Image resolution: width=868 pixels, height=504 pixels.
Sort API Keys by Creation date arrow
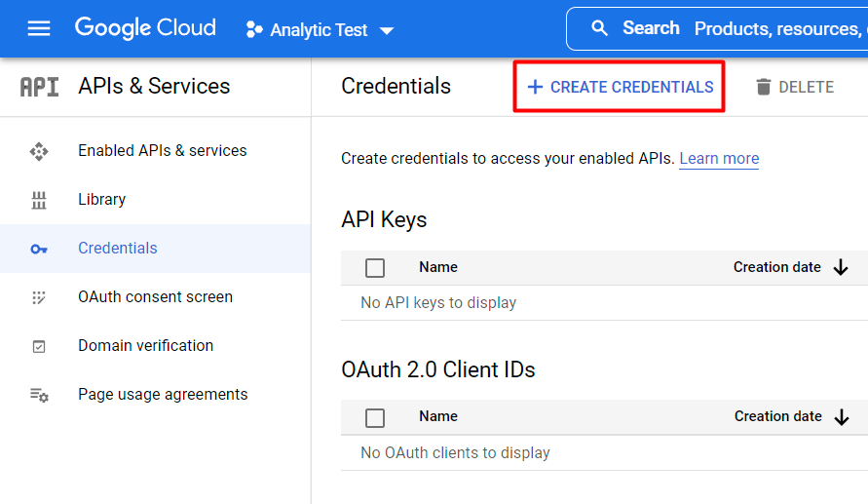[842, 268]
